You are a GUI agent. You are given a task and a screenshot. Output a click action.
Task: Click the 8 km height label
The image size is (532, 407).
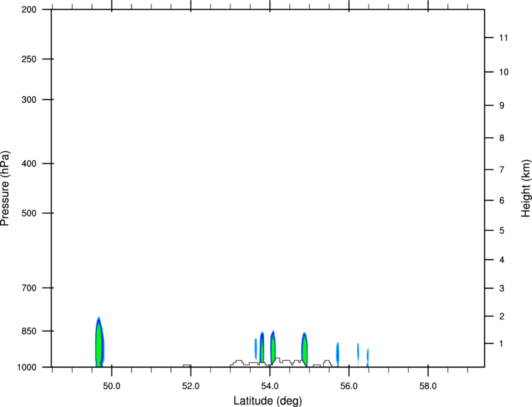[502, 138]
